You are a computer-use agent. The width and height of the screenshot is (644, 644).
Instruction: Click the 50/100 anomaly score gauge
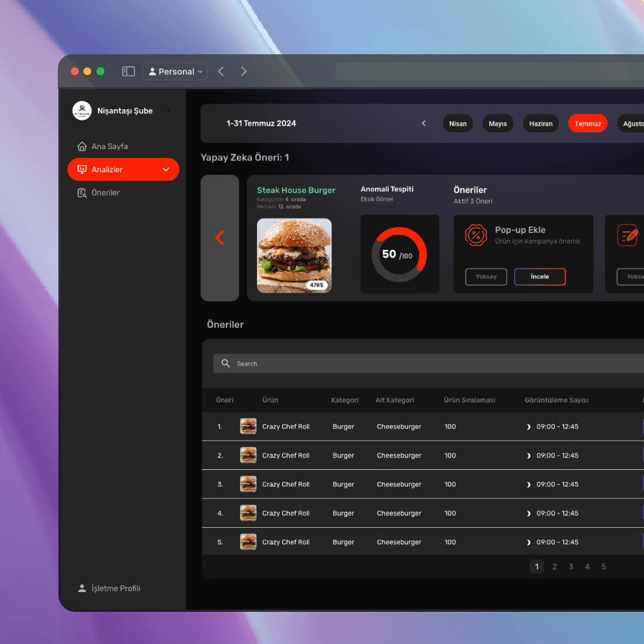tap(400, 255)
